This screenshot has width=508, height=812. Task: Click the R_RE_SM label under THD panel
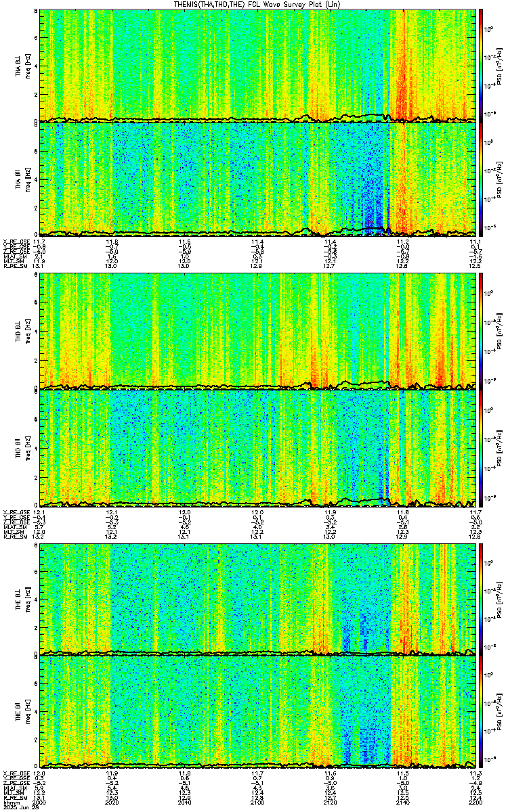(14, 536)
